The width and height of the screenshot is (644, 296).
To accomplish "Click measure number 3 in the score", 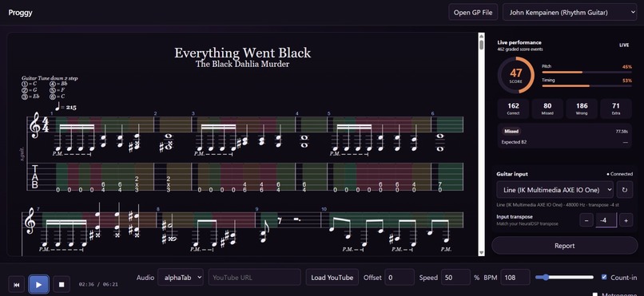I will coord(193,113).
